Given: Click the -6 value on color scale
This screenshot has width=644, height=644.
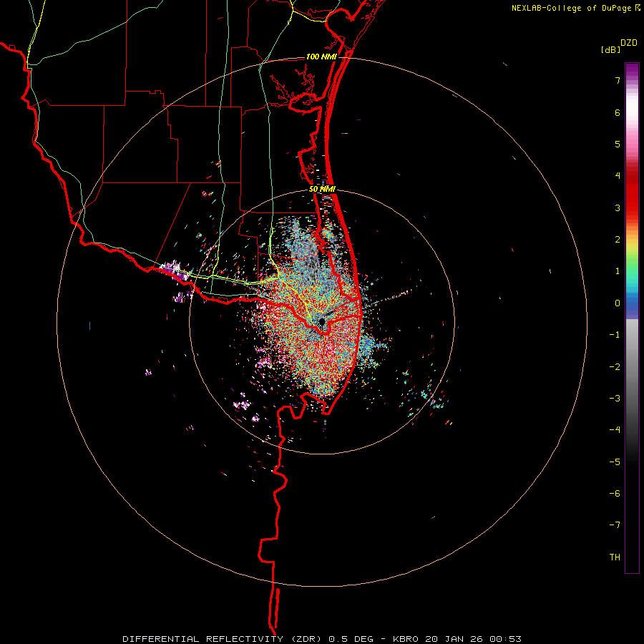Looking at the screenshot, I should tap(615, 494).
